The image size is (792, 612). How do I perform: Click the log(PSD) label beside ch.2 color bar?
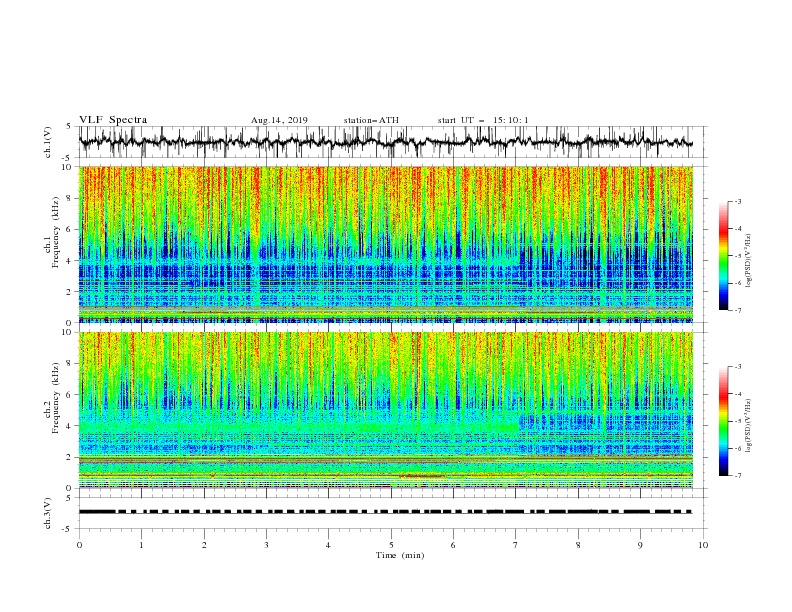coord(749,426)
